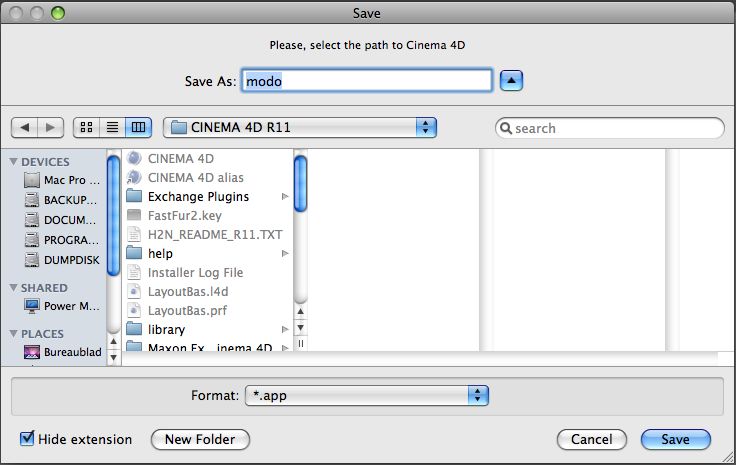Select Bureaublad in the PLACES list

(62, 352)
